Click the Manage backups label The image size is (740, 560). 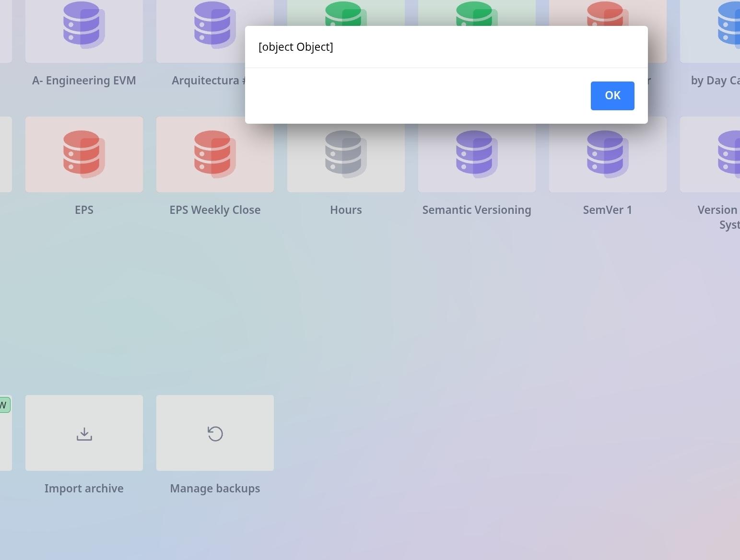point(215,489)
